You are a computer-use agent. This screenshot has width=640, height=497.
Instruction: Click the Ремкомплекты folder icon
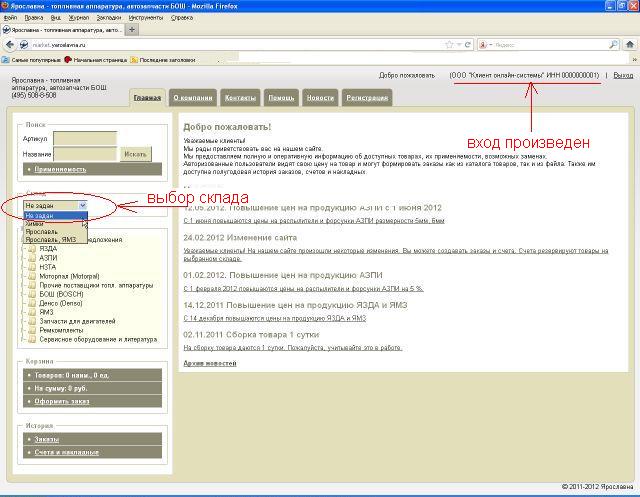point(32,329)
